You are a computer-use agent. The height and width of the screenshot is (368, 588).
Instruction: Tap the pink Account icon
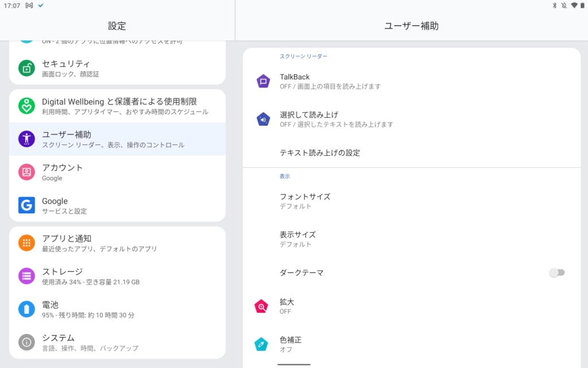coord(26,172)
